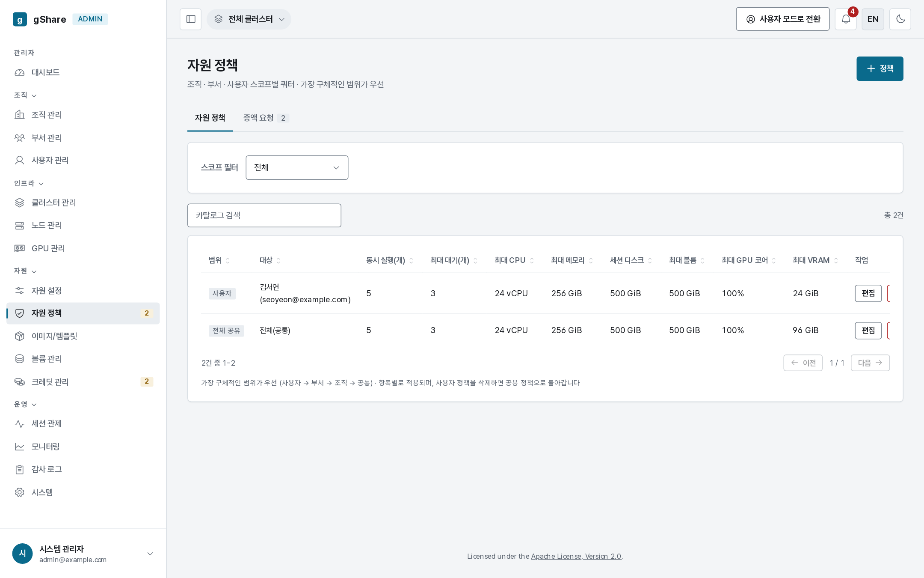Sort by 최대 메모리 column

(572, 260)
